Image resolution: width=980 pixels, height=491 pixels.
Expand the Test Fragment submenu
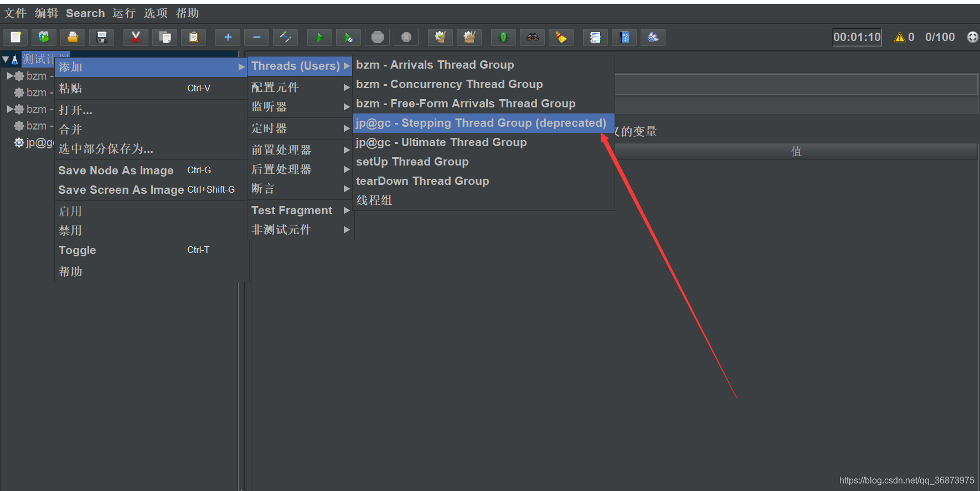tap(300, 210)
